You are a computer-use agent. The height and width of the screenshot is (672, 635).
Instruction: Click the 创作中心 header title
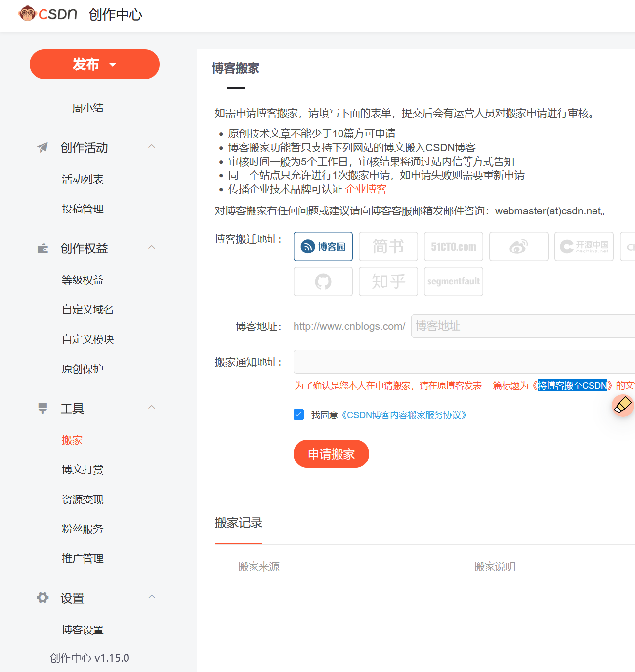(116, 15)
